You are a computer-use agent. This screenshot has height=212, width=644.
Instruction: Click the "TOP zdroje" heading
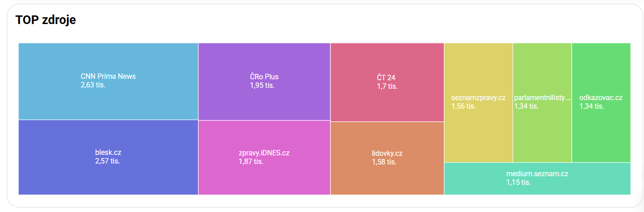coord(46,20)
